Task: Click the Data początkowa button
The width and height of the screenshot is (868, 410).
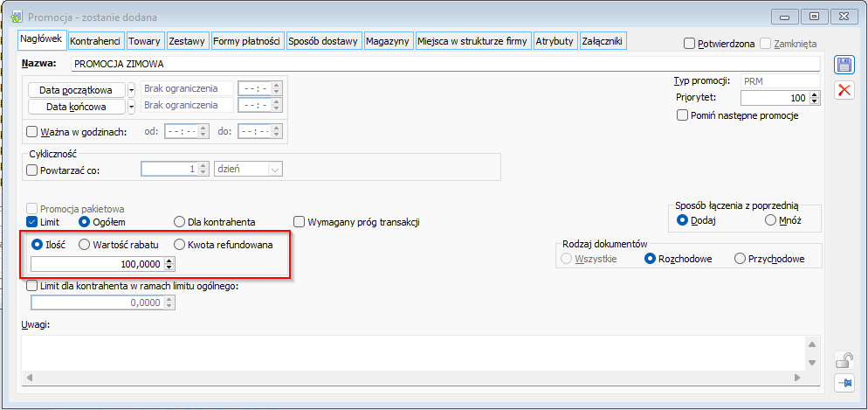Action: click(77, 90)
